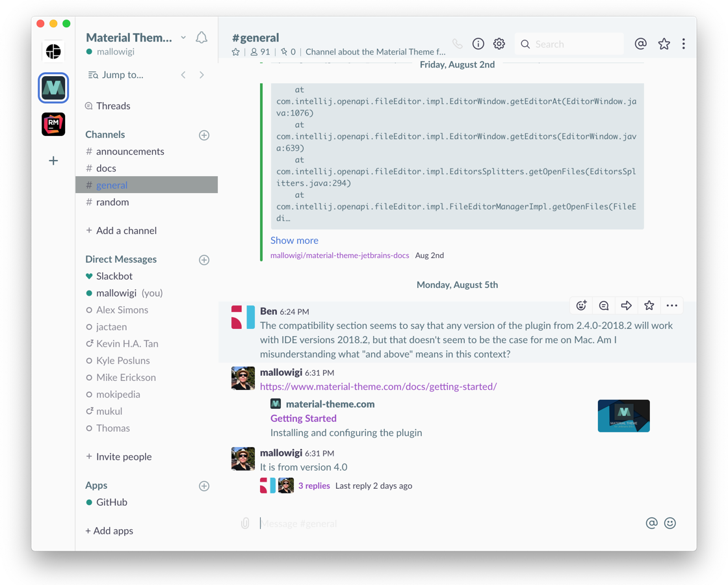This screenshot has height=585, width=728.
Task: Click Add a channel
Action: click(121, 231)
